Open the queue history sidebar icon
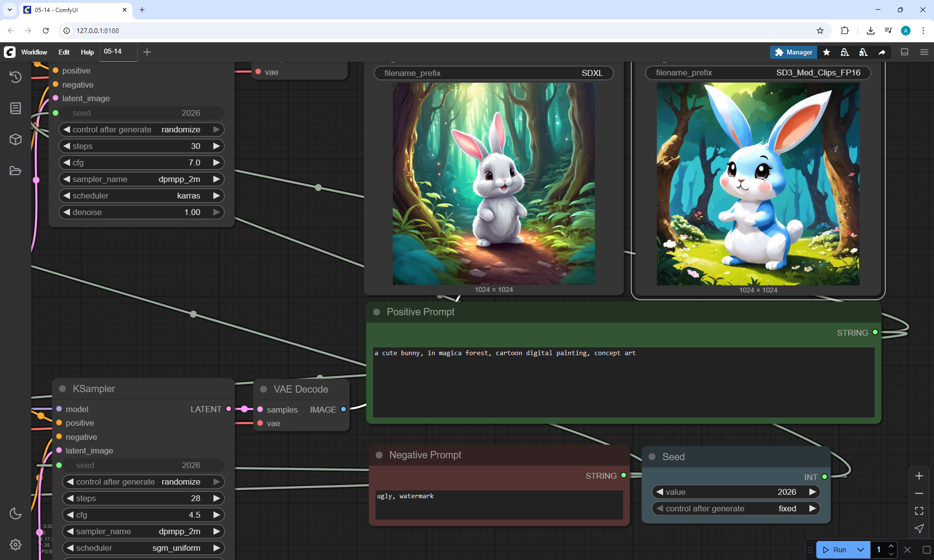The width and height of the screenshot is (934, 560). (x=16, y=77)
